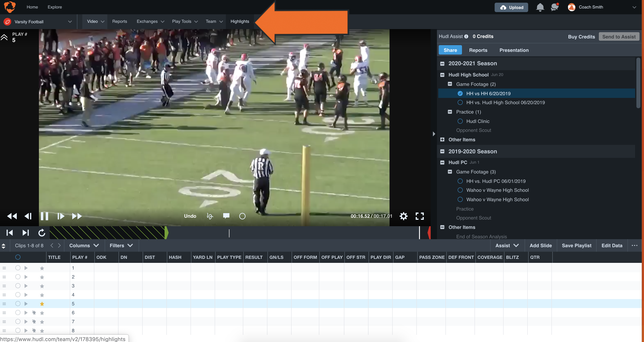The image size is (644, 342).
Task: Unstar clip number 5
Action: click(42, 304)
